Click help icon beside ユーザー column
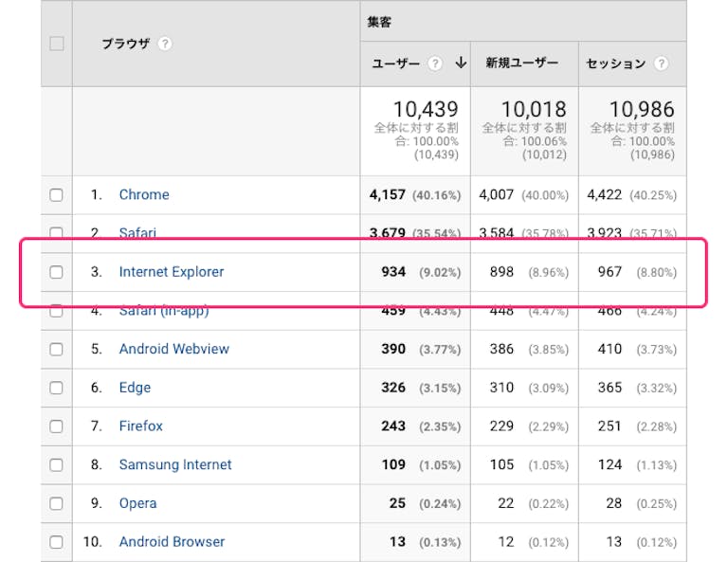 click(x=435, y=63)
